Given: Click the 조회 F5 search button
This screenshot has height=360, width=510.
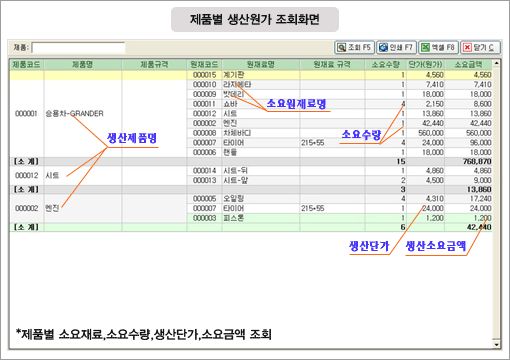Looking at the screenshot, I should point(355,47).
